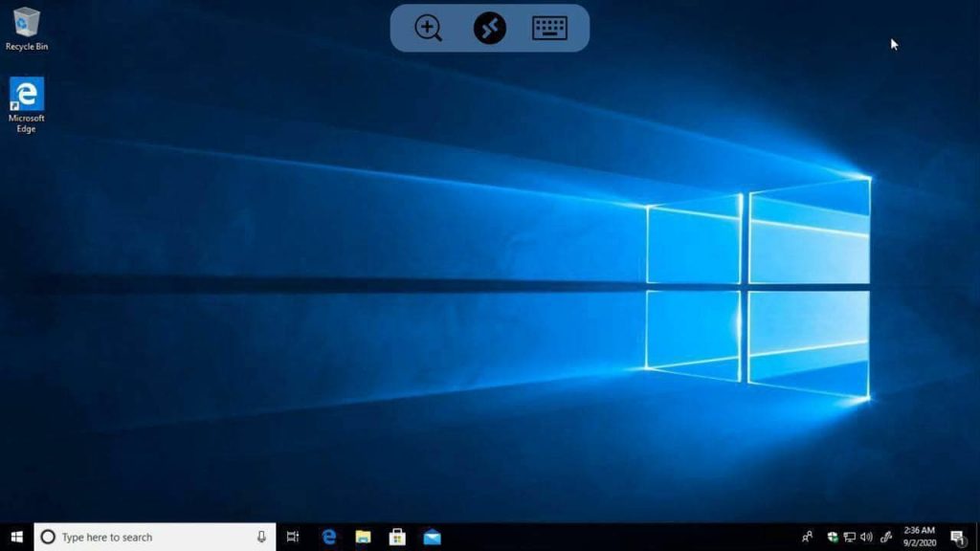The height and width of the screenshot is (551, 980).
Task: Open the Mail app from the taskbar
Action: pos(432,537)
